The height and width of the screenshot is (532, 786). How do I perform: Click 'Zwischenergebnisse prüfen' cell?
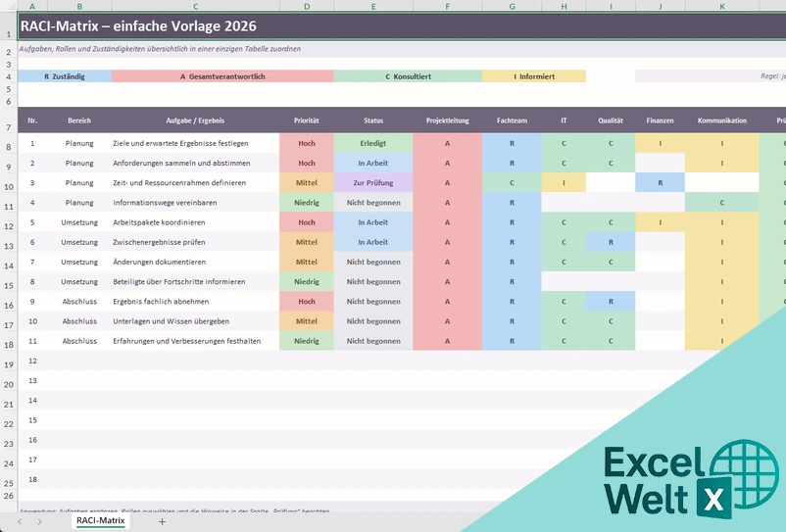[195, 242]
